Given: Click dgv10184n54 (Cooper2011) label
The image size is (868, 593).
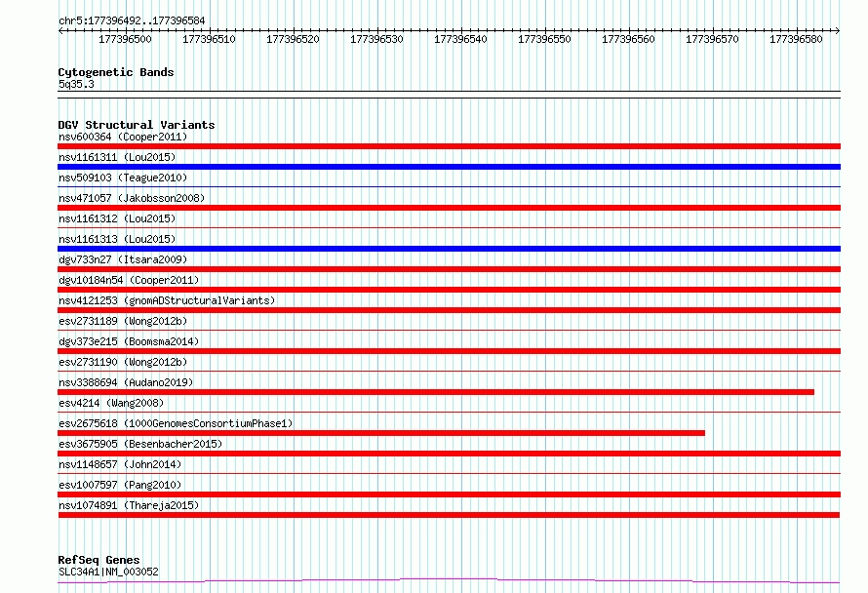Looking at the screenshot, I should pyautogui.click(x=129, y=280).
